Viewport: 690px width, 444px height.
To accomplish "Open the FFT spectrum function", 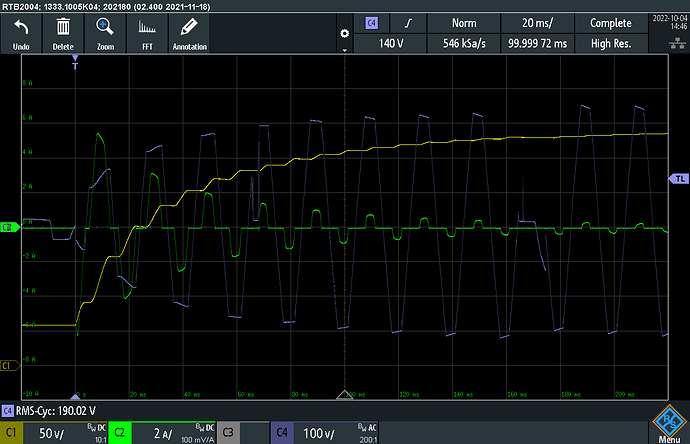I will pyautogui.click(x=147, y=33).
